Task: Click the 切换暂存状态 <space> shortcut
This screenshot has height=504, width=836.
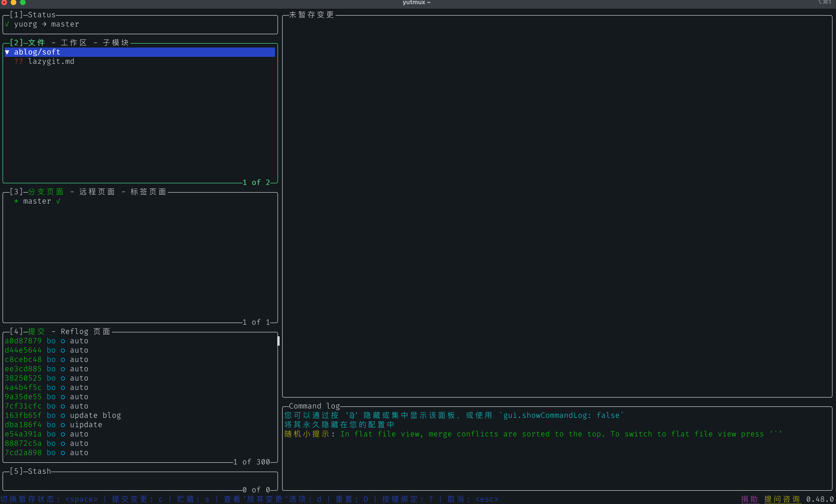Action: (x=49, y=499)
